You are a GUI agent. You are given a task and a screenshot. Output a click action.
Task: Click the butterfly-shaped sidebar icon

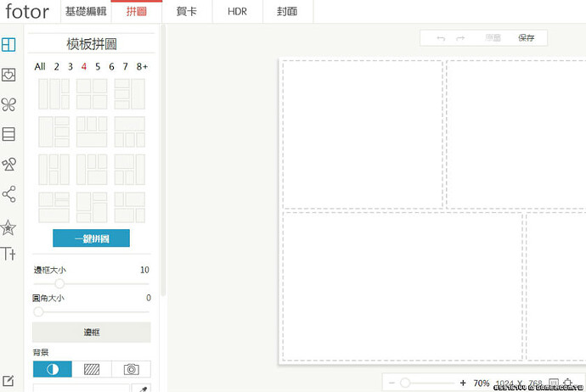pyautogui.click(x=8, y=104)
